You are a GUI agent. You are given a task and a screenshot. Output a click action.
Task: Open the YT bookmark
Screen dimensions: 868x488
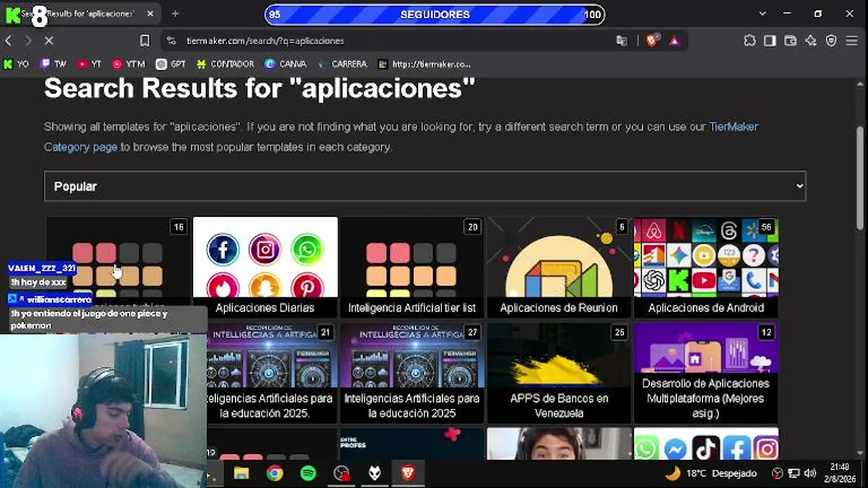pos(89,64)
